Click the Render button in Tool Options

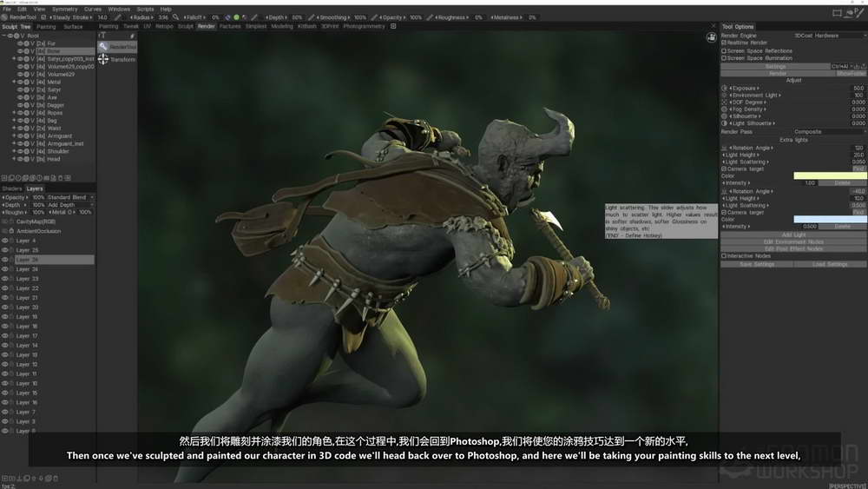tap(778, 73)
